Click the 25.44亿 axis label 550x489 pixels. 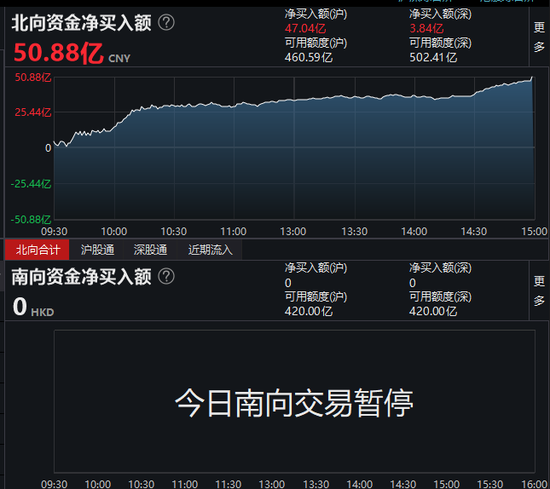[33, 112]
